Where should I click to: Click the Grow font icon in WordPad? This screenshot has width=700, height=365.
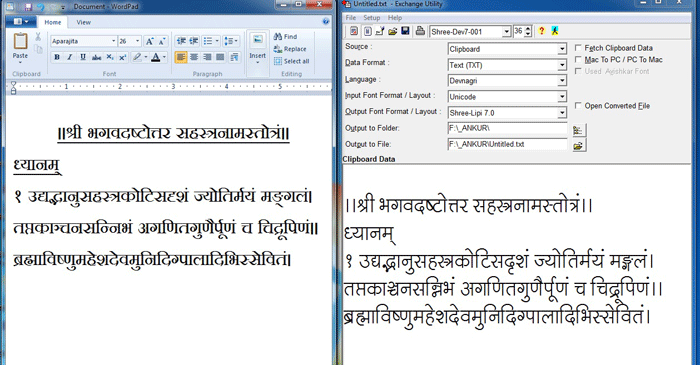click(150, 41)
